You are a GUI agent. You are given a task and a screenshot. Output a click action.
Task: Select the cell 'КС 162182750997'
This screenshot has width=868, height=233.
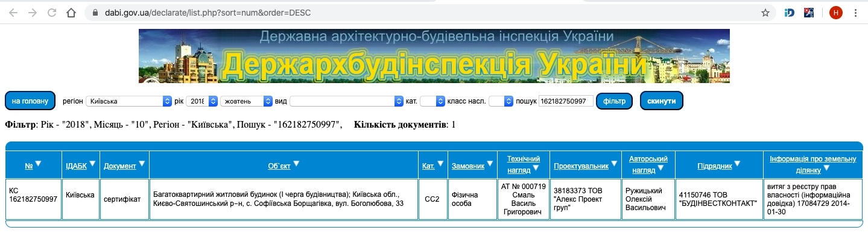point(33,199)
